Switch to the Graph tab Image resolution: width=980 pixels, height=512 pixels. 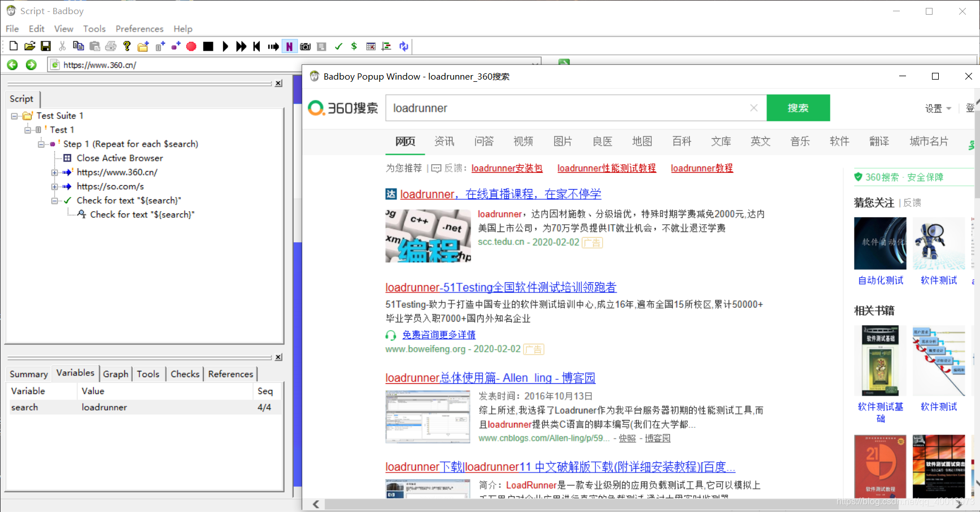pos(116,374)
